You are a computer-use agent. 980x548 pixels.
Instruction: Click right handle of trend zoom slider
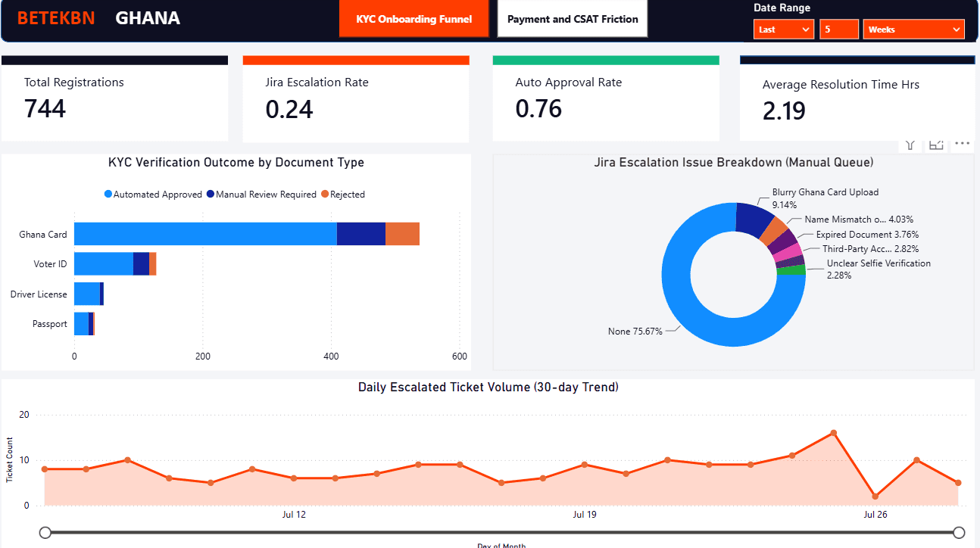[x=959, y=533]
